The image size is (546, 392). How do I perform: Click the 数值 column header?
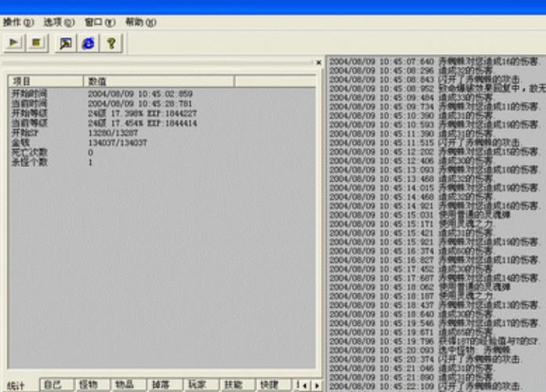pyautogui.click(x=158, y=81)
